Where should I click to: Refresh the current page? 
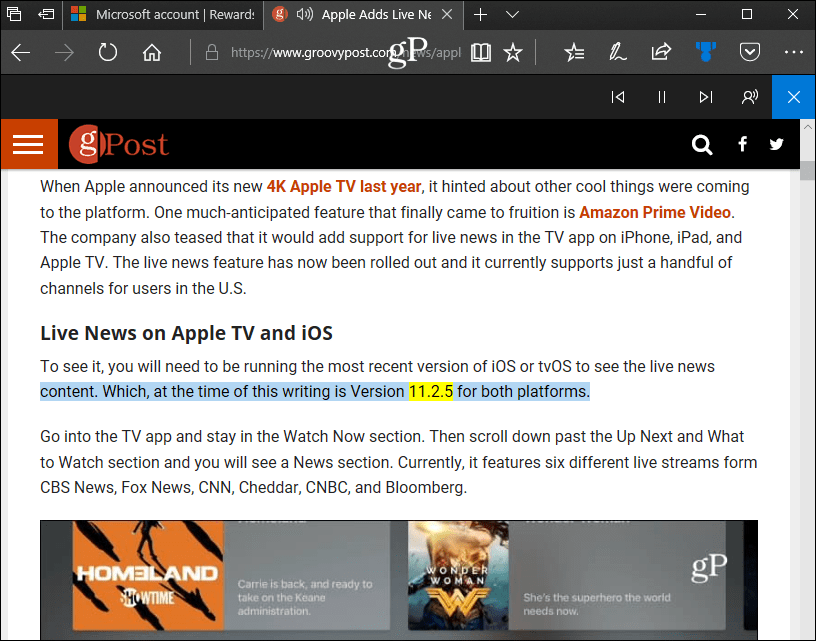coord(108,52)
